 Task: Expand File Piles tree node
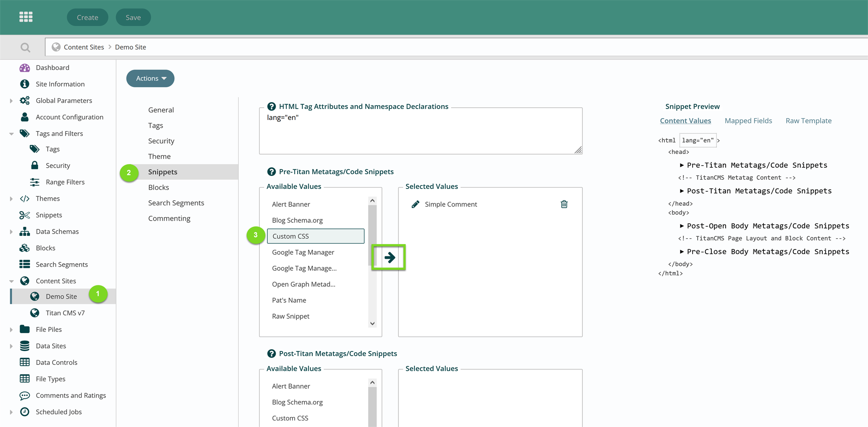tap(11, 330)
